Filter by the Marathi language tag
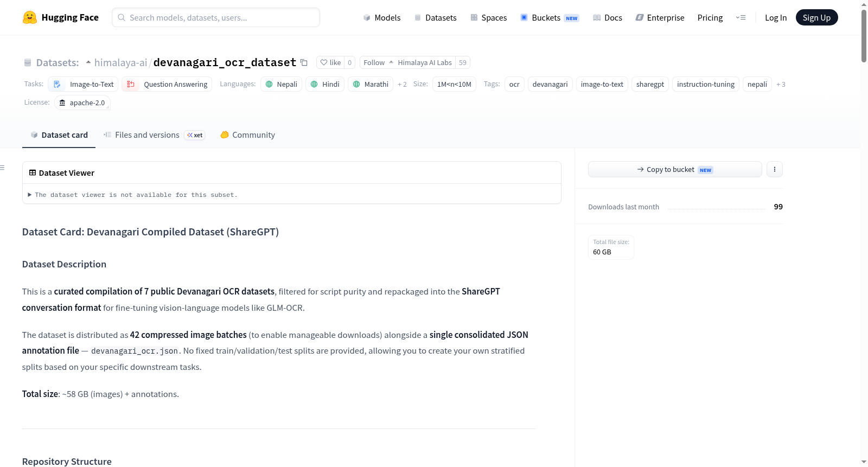 click(x=371, y=84)
